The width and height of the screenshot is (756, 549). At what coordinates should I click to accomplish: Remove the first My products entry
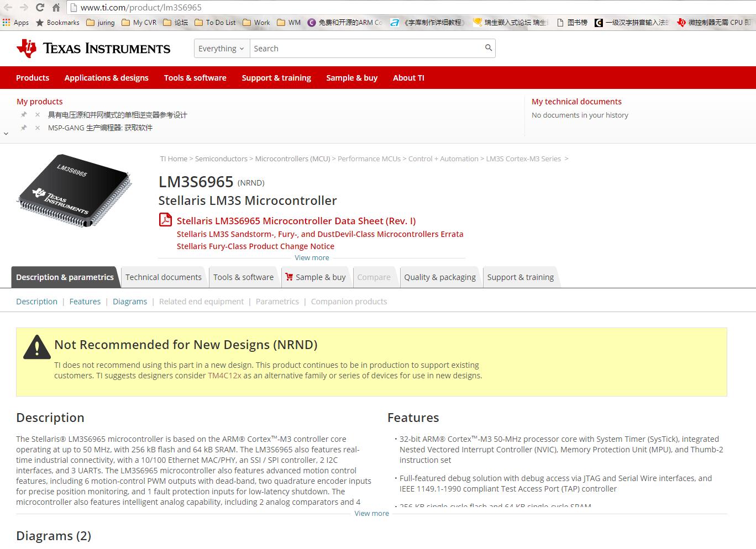[38, 115]
